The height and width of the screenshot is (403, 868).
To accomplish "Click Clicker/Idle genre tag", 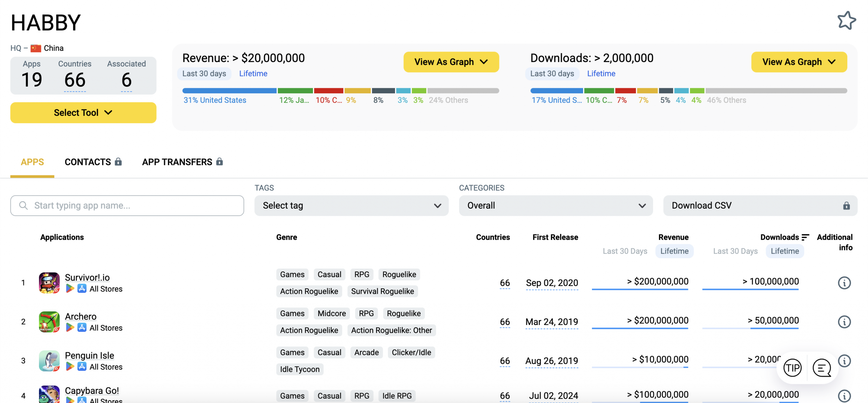I will (x=411, y=352).
